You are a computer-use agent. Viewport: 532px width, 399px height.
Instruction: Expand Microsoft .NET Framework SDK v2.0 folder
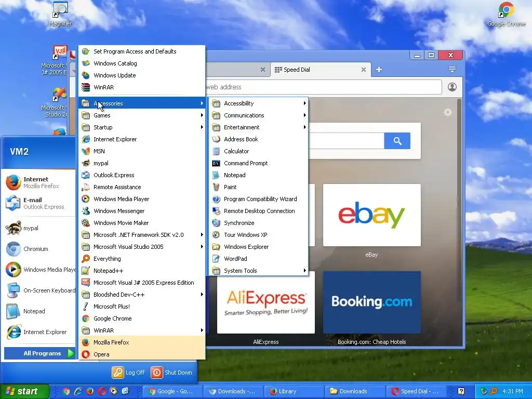tap(142, 235)
